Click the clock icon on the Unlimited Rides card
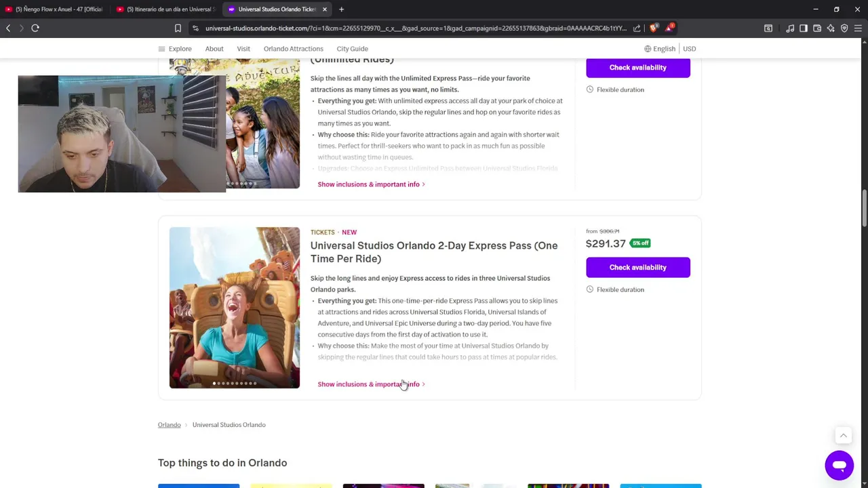Screen dimensions: 868x488 click(589, 89)
